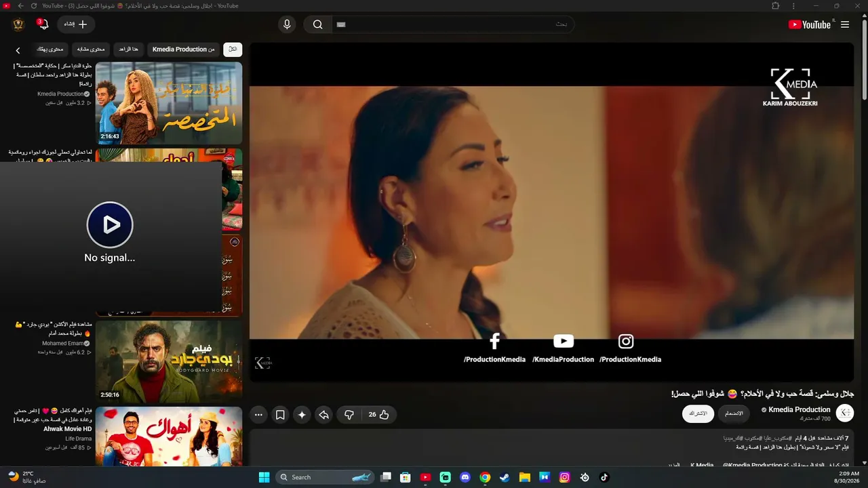The image size is (868, 488).
Task: Click the 'الانضمام' join button
Action: [x=734, y=413]
